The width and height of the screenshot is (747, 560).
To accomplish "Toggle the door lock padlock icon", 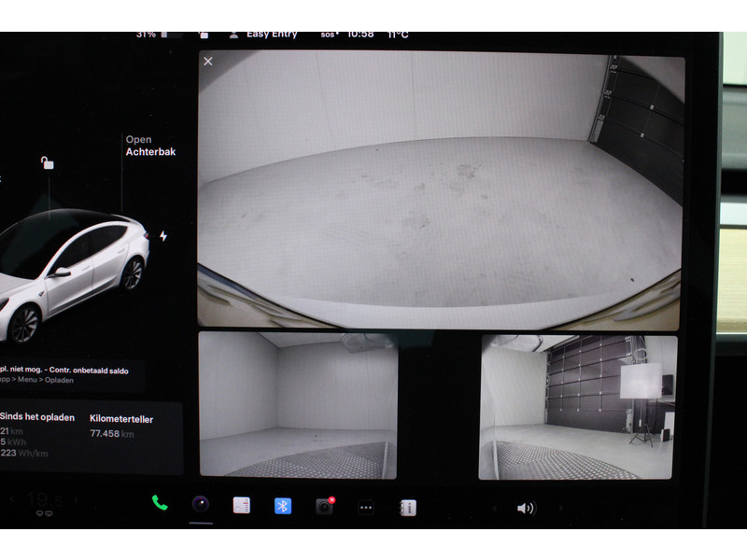I will coord(47,163).
